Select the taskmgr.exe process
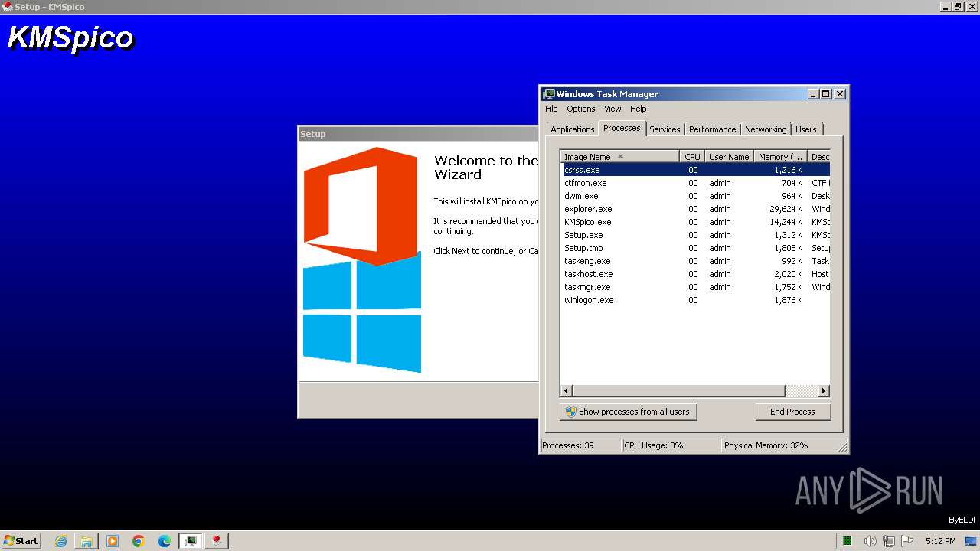The image size is (980, 551). click(695, 287)
